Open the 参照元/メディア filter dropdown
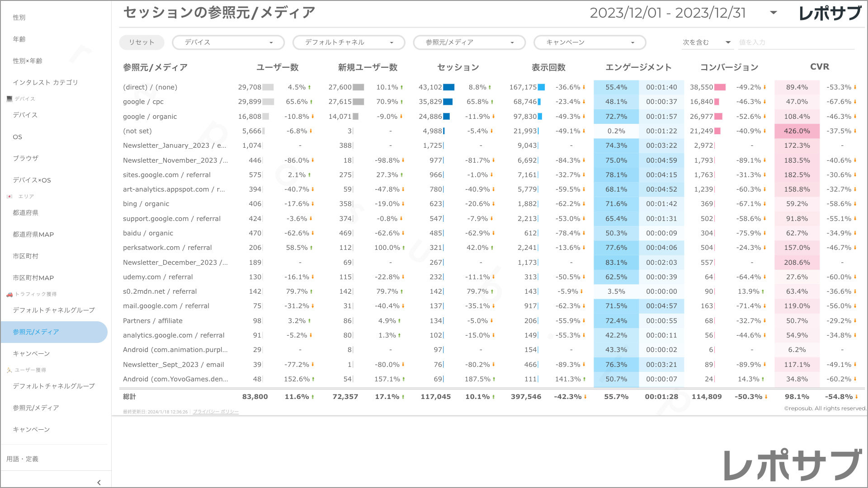 click(x=469, y=42)
